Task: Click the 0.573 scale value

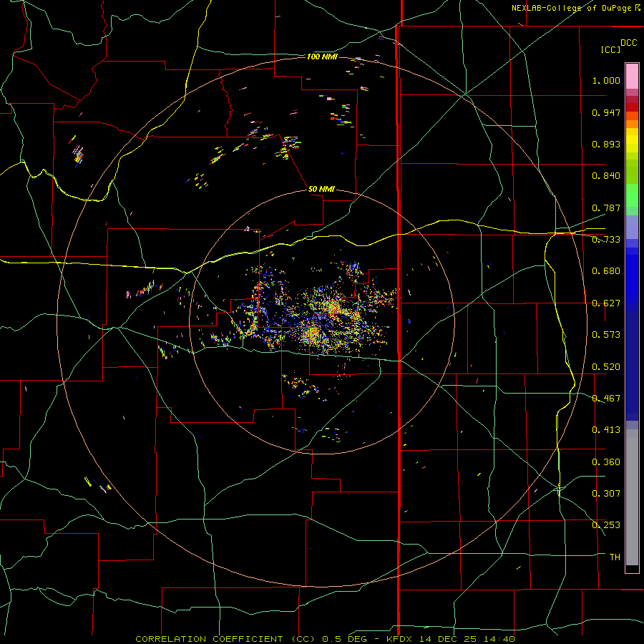Action: 606,335
